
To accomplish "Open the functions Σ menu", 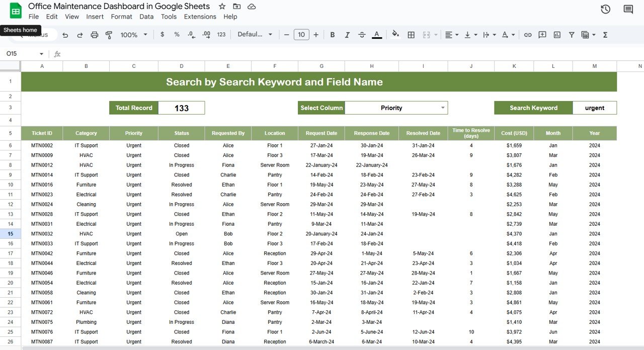I will [606, 35].
